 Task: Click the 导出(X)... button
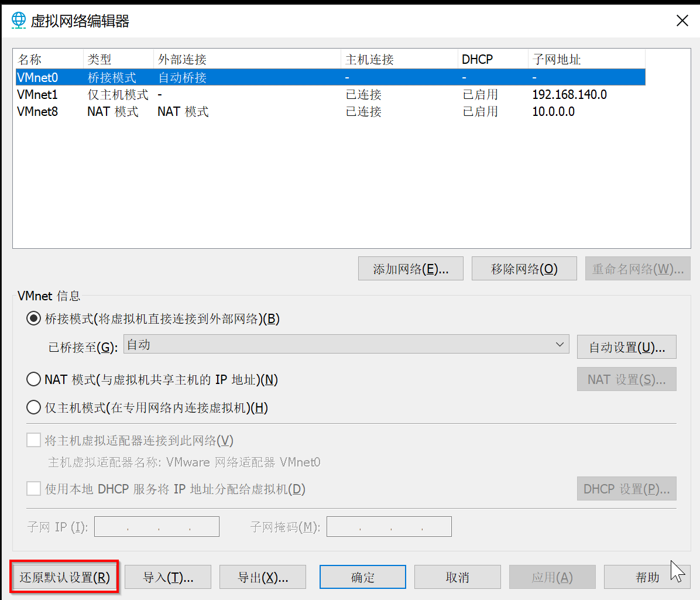tap(262, 577)
